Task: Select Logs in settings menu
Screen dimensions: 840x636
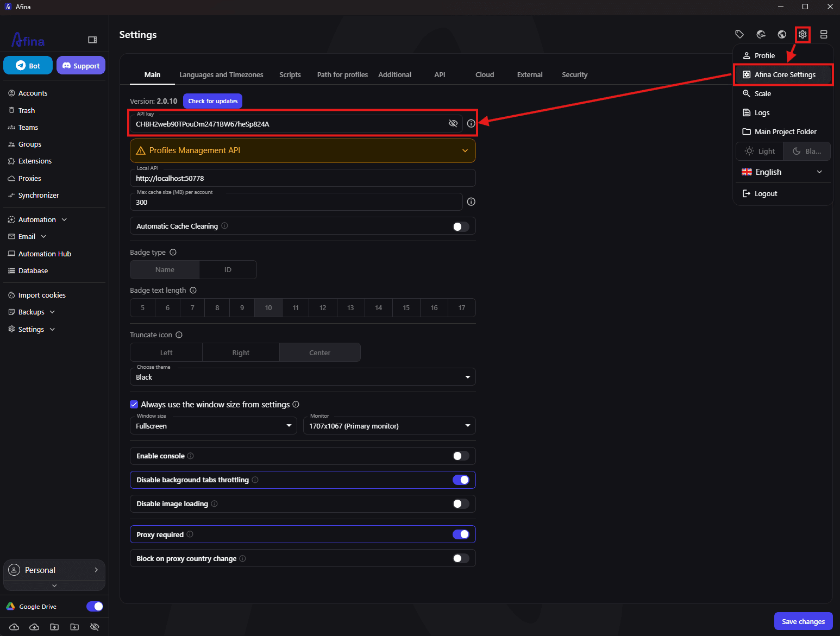Action: click(783, 112)
